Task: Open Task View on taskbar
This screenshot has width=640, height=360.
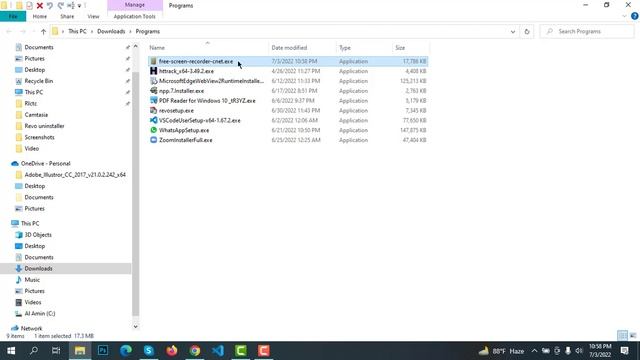Action: (x=56, y=351)
